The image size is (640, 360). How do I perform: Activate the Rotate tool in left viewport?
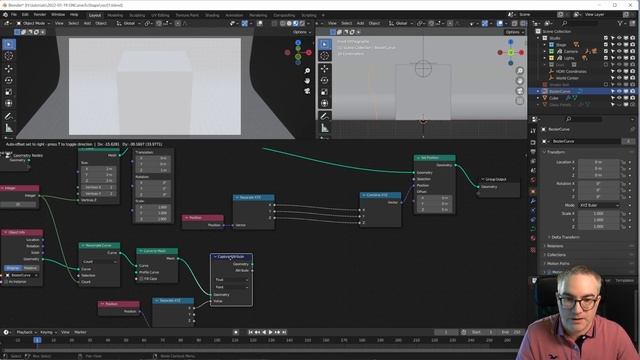(x=9, y=80)
